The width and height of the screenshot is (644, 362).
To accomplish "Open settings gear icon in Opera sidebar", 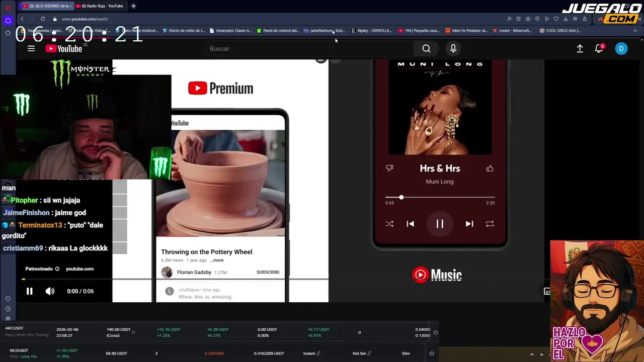I will [8, 318].
